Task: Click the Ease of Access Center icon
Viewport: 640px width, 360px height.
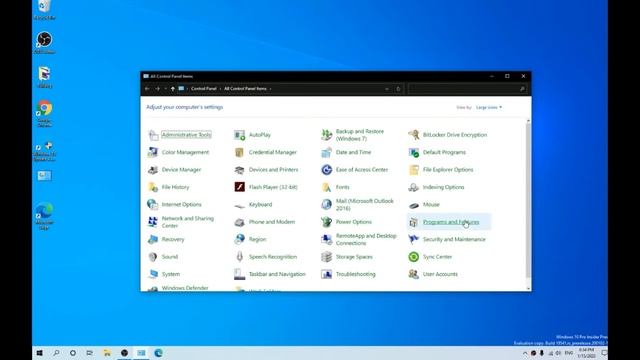Action: 327,170
